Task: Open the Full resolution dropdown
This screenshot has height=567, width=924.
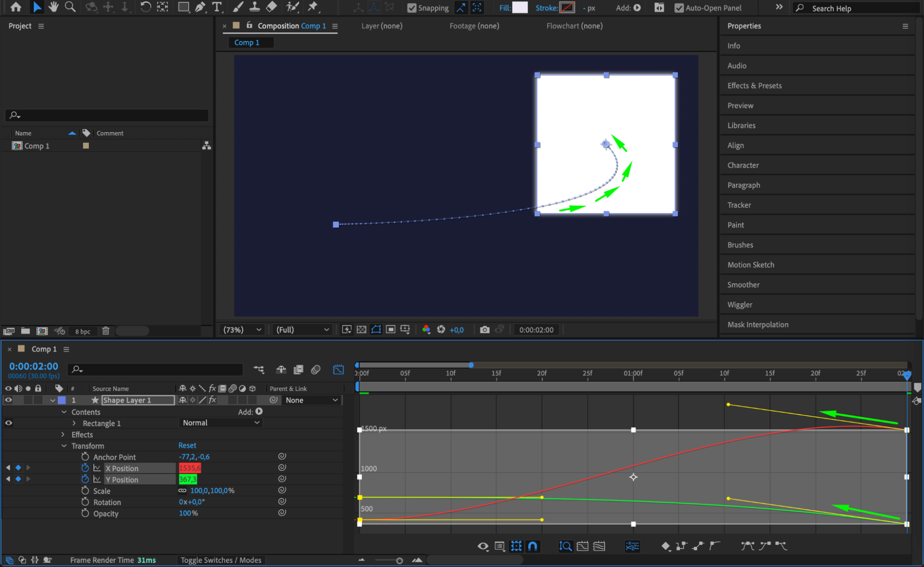Action: pyautogui.click(x=302, y=330)
